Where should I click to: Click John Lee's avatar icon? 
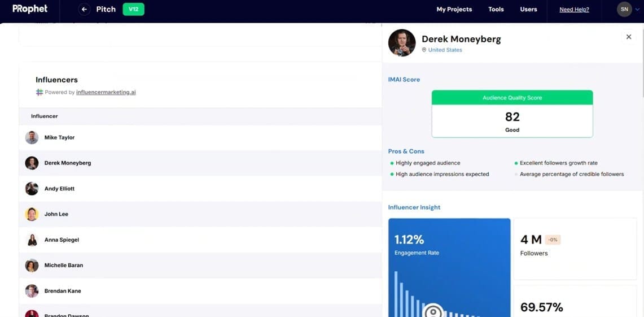point(32,214)
